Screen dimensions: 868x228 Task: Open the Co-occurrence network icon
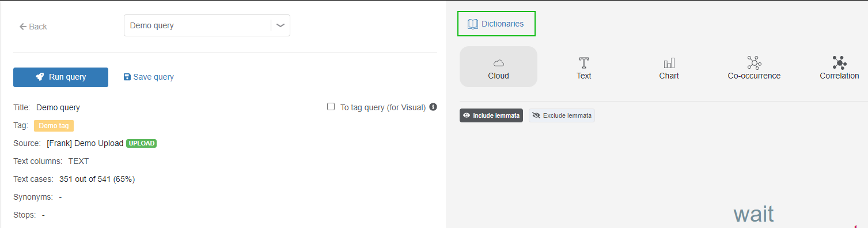click(754, 62)
